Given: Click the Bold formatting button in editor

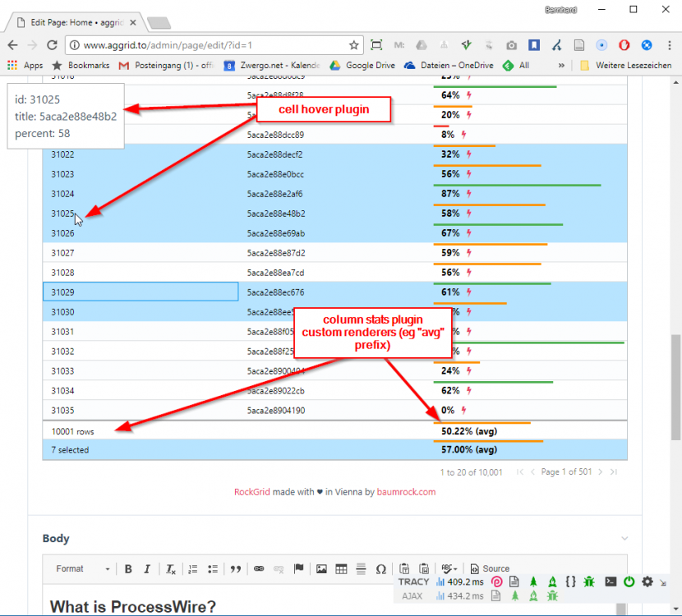Looking at the screenshot, I should point(129,568).
